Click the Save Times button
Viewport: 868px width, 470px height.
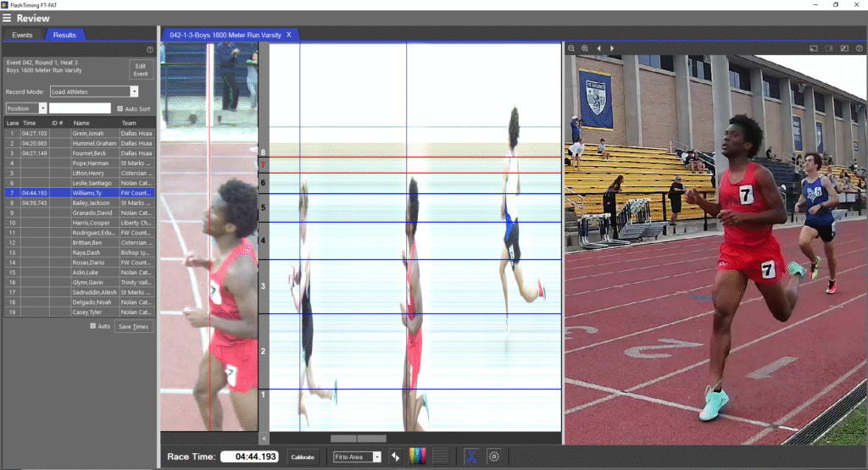point(133,326)
